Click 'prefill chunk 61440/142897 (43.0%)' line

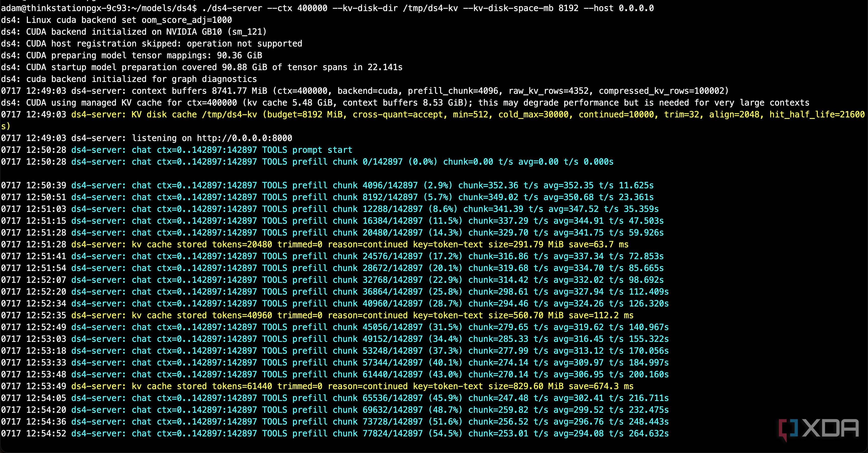click(x=335, y=374)
